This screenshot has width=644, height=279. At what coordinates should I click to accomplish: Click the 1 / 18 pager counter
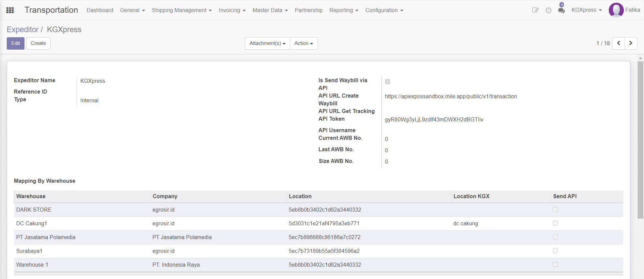[x=603, y=43]
